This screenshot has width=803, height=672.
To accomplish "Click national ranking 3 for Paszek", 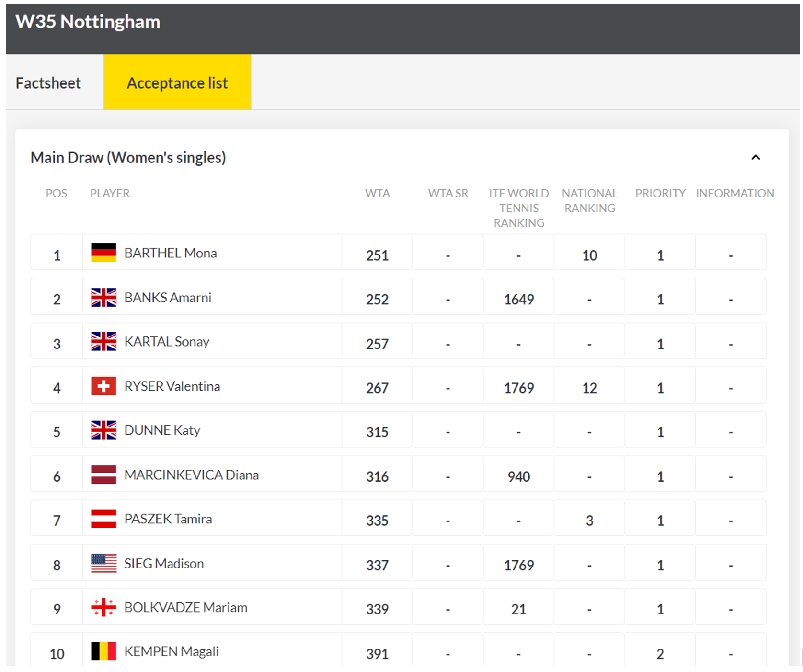I will [x=590, y=521].
